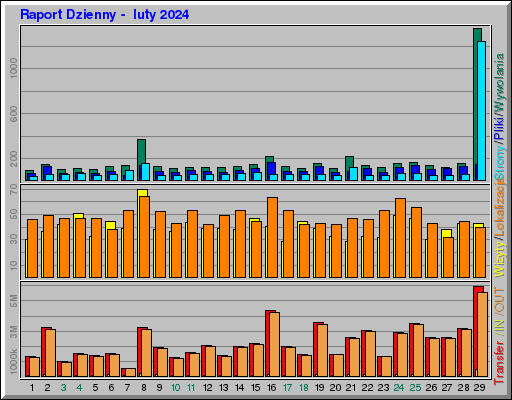The height and width of the screenshot is (400, 512).
Task: Click day label 29 on the x-axis
Action: click(x=479, y=388)
